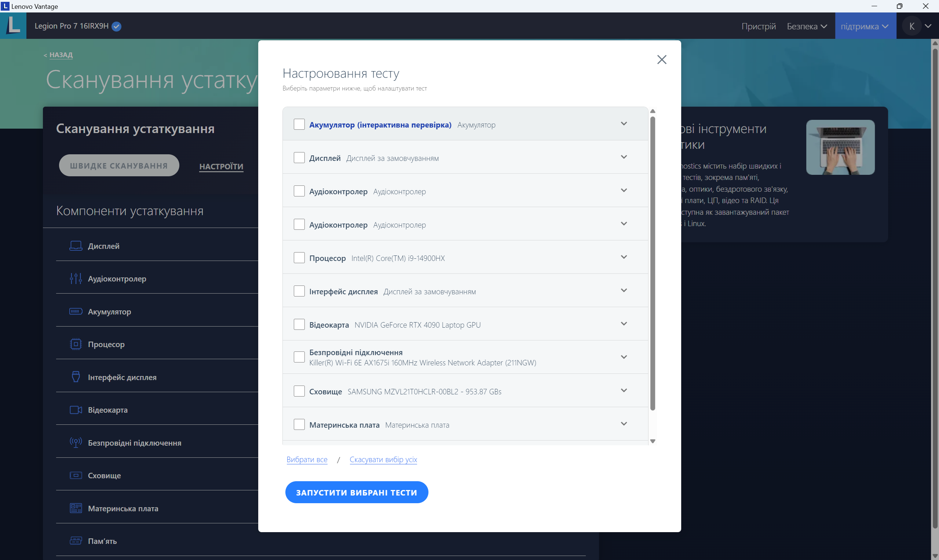Enable the Відеокарта NVIDIA RTX 4090 checkbox
The height and width of the screenshot is (560, 939).
[299, 324]
